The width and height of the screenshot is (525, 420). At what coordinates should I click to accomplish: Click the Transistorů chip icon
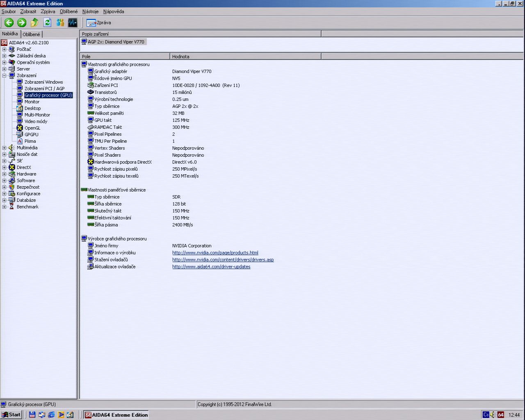click(91, 92)
